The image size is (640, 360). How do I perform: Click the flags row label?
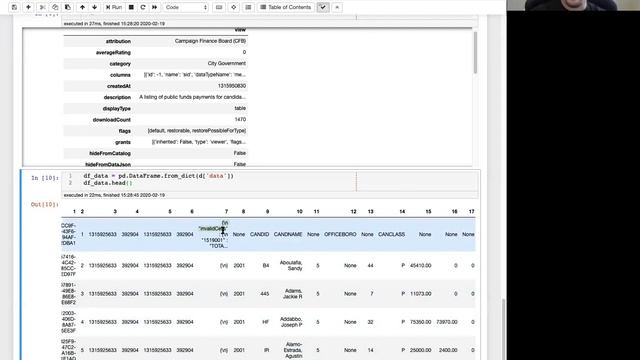pyautogui.click(x=124, y=131)
